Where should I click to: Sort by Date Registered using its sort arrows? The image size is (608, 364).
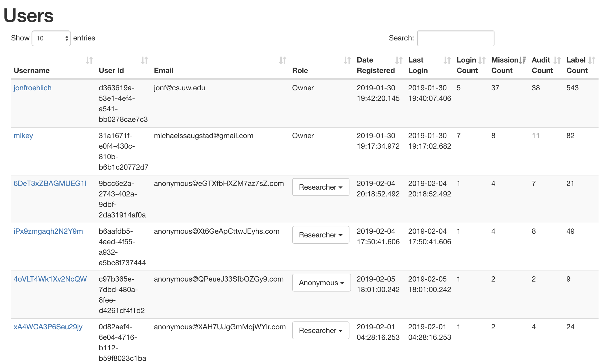click(398, 60)
